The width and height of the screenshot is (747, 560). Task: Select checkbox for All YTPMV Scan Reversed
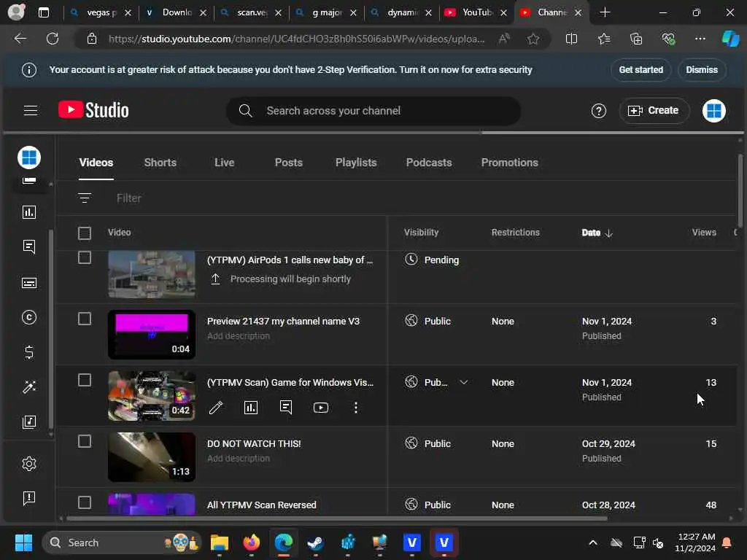click(85, 502)
